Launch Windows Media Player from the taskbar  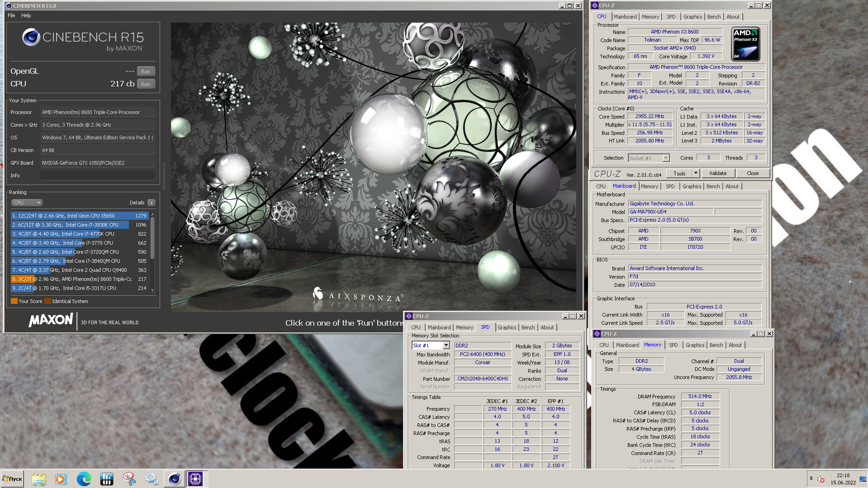(x=61, y=479)
